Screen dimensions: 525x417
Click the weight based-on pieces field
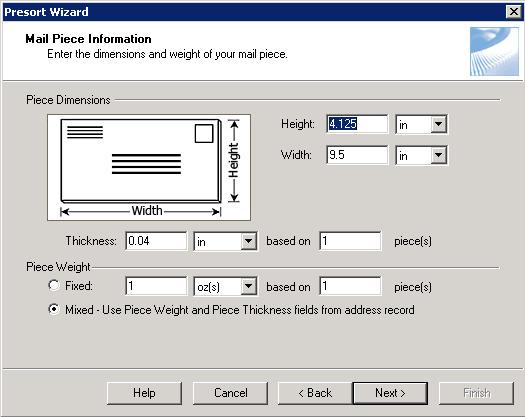[x=350, y=286]
